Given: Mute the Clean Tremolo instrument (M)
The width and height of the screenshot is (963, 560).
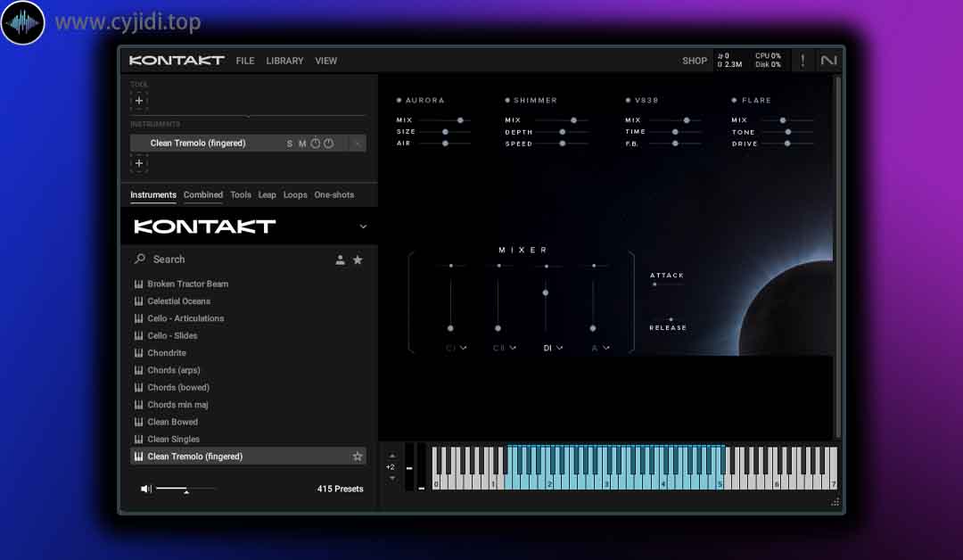Looking at the screenshot, I should pyautogui.click(x=302, y=144).
